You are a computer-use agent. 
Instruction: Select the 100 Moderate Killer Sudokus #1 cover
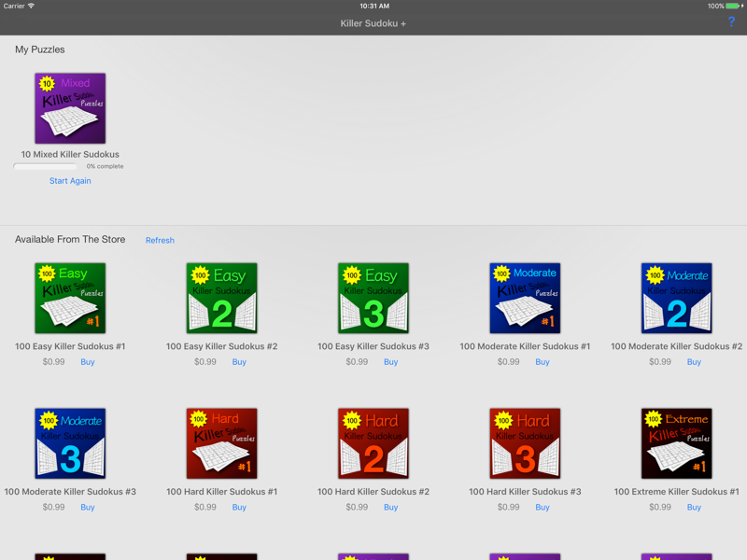525,298
